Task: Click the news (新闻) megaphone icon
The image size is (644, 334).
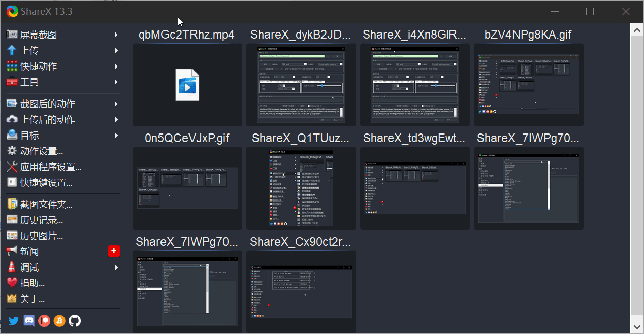Action: (12, 251)
